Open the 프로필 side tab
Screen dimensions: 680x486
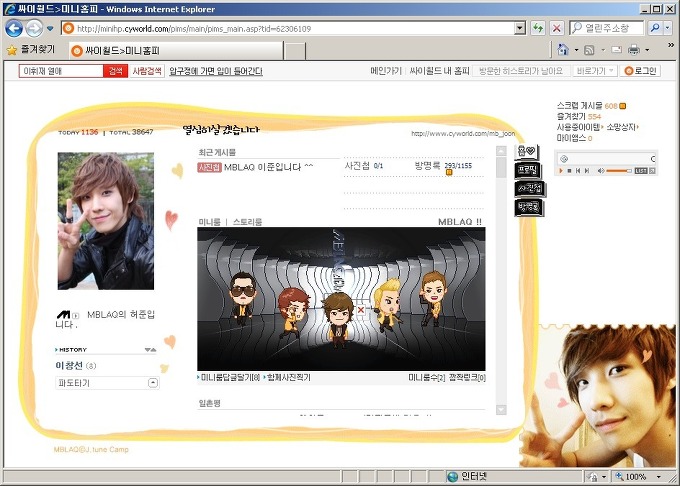tap(528, 170)
